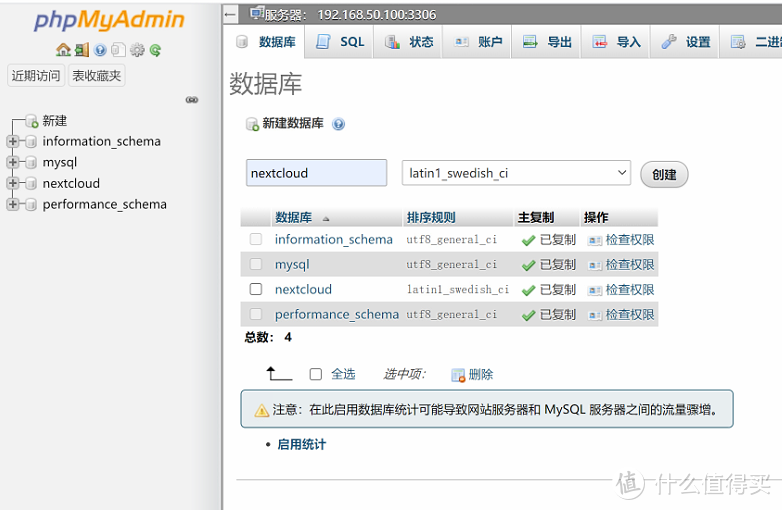This screenshot has width=782, height=510.
Task: Click the new database icon in tree
Action: [32, 121]
